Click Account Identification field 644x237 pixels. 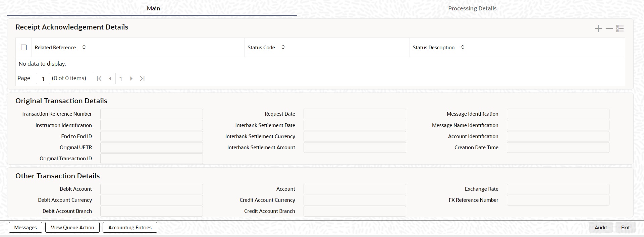tap(558, 136)
